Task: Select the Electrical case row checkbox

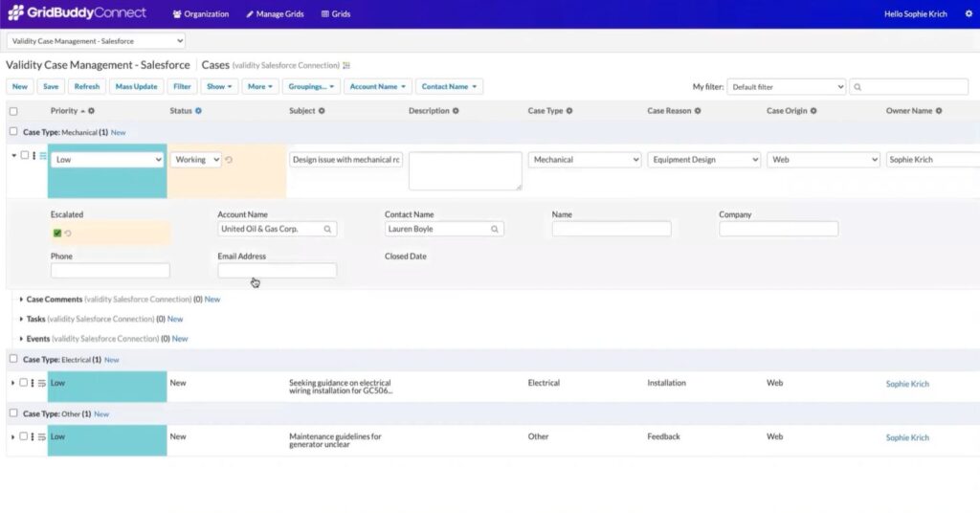Action: pyautogui.click(x=23, y=383)
